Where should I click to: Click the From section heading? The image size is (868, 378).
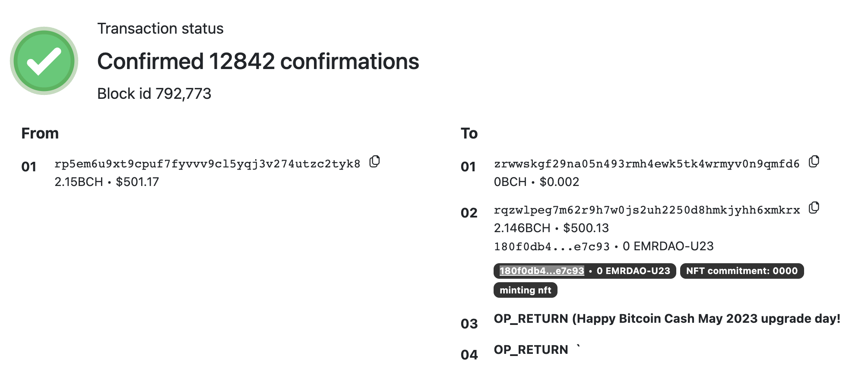pyautogui.click(x=40, y=133)
